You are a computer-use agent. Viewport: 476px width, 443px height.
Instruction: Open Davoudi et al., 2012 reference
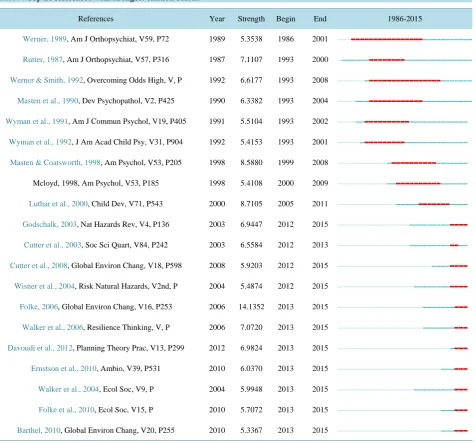click(x=40, y=348)
